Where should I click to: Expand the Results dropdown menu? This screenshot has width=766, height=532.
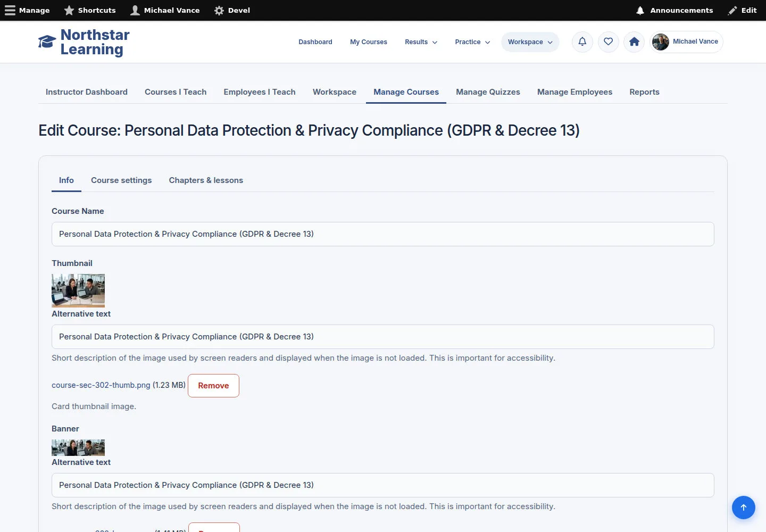421,42
